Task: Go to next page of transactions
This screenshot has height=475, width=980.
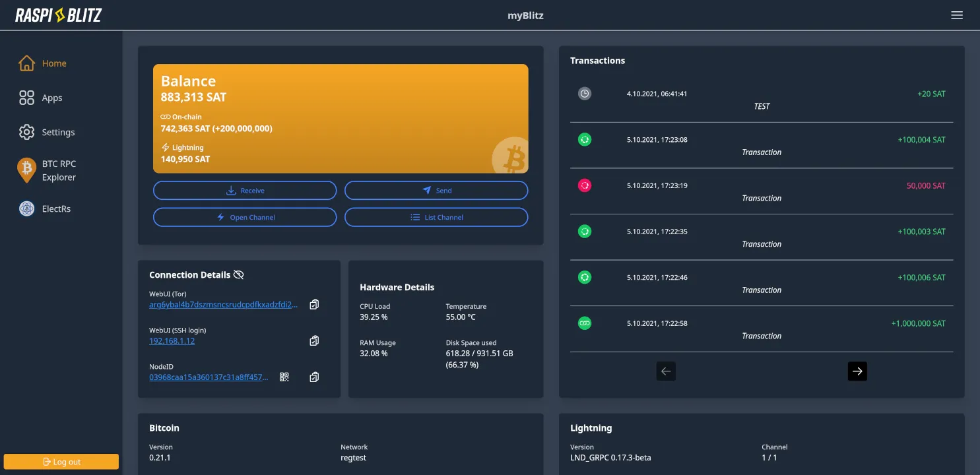Action: (x=857, y=371)
